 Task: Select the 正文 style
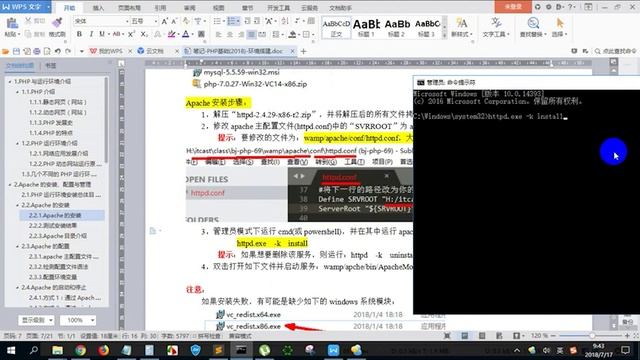point(336,28)
